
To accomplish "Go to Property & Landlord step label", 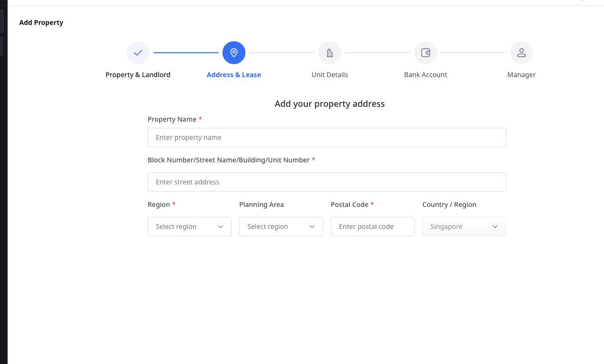I will (138, 75).
